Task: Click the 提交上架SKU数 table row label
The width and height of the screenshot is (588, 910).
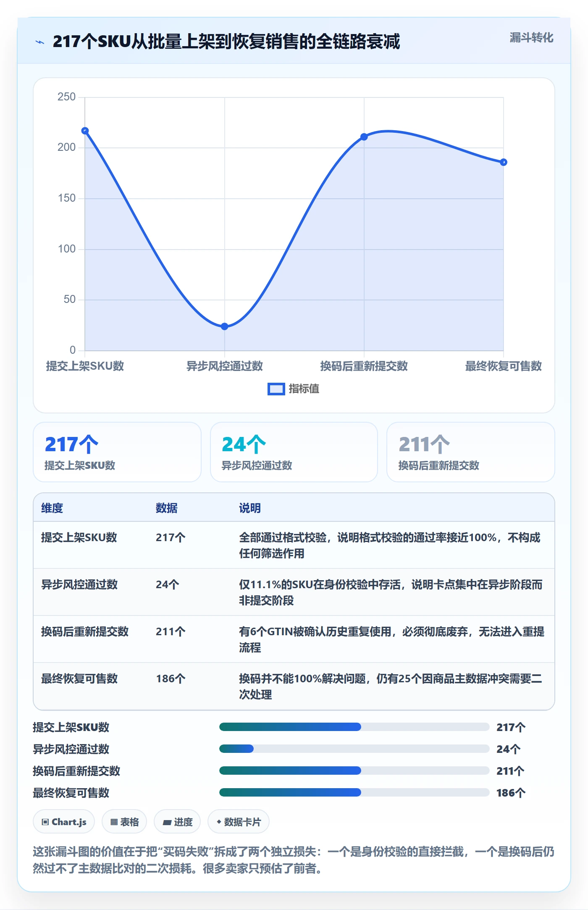Action: pos(79,537)
